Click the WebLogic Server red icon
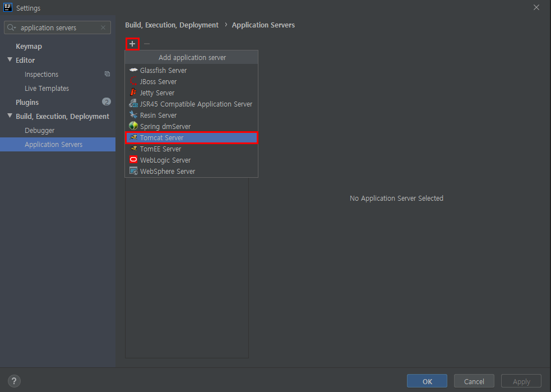Screen dimensions: 551x392 (133, 160)
